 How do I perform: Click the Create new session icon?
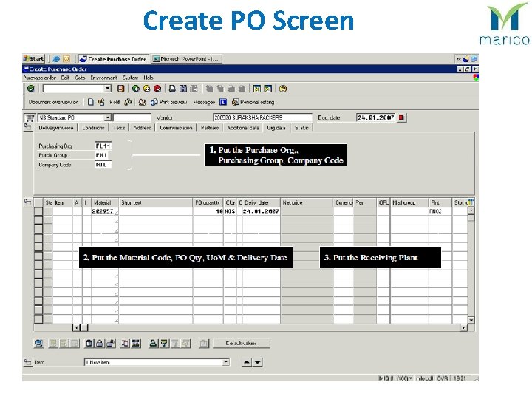point(257,89)
